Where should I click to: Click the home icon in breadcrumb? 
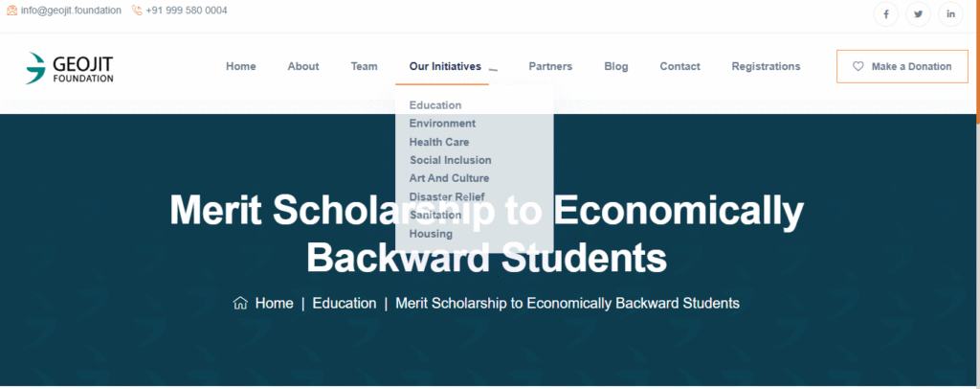[240, 303]
